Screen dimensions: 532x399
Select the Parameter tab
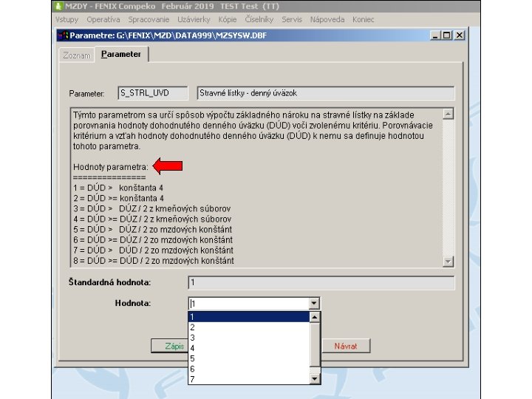coord(121,54)
